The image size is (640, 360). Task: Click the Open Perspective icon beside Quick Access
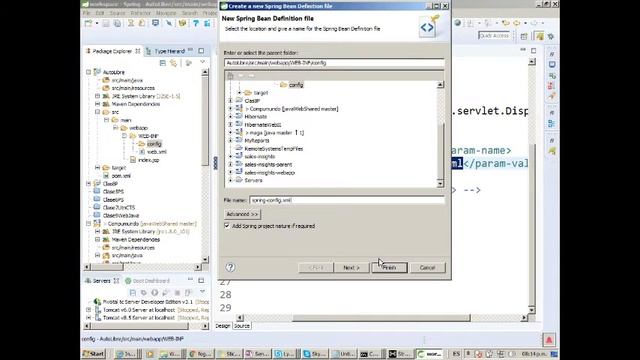[x=524, y=36]
